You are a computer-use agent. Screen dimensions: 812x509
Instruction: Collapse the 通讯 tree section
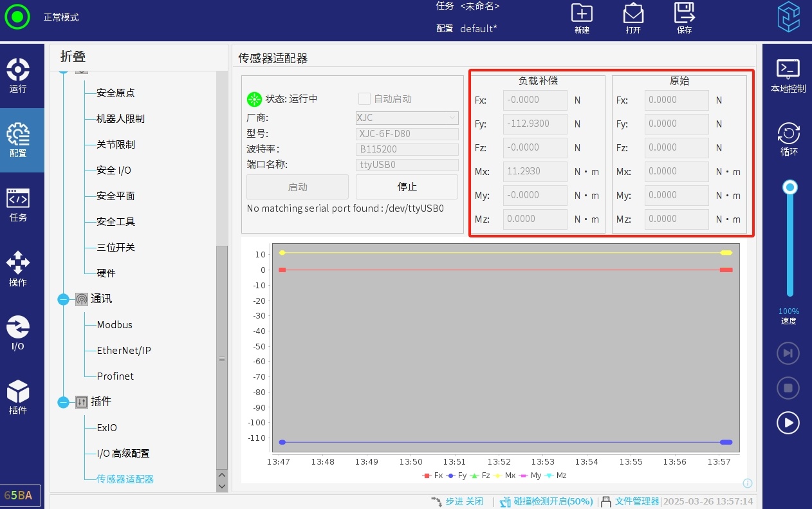pos(63,299)
